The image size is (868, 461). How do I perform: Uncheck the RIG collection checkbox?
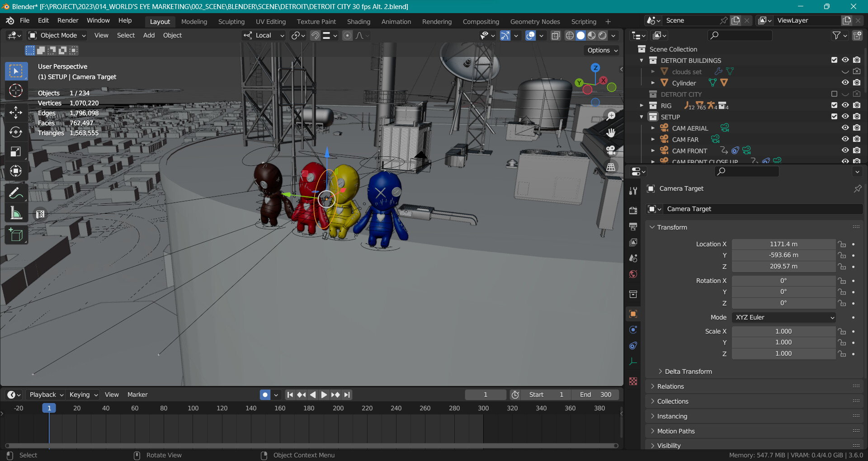tap(834, 105)
